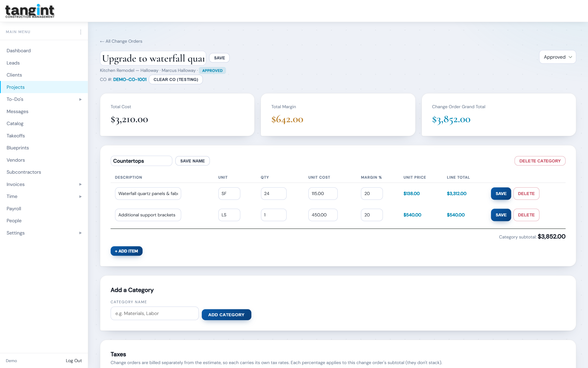Expand the Settings submenu arrow
Viewport: 588px width, 368px height.
[80, 233]
